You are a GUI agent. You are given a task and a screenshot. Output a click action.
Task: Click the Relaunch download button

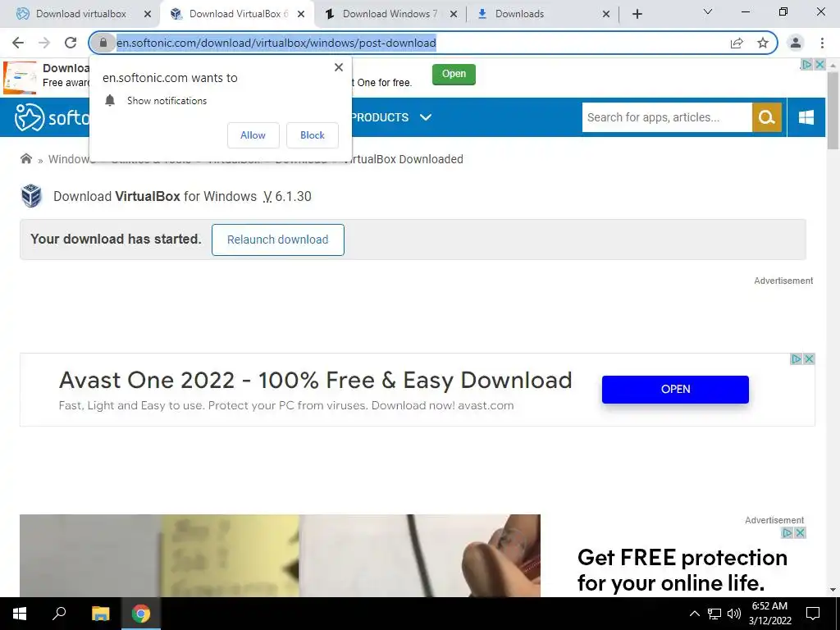tap(277, 240)
